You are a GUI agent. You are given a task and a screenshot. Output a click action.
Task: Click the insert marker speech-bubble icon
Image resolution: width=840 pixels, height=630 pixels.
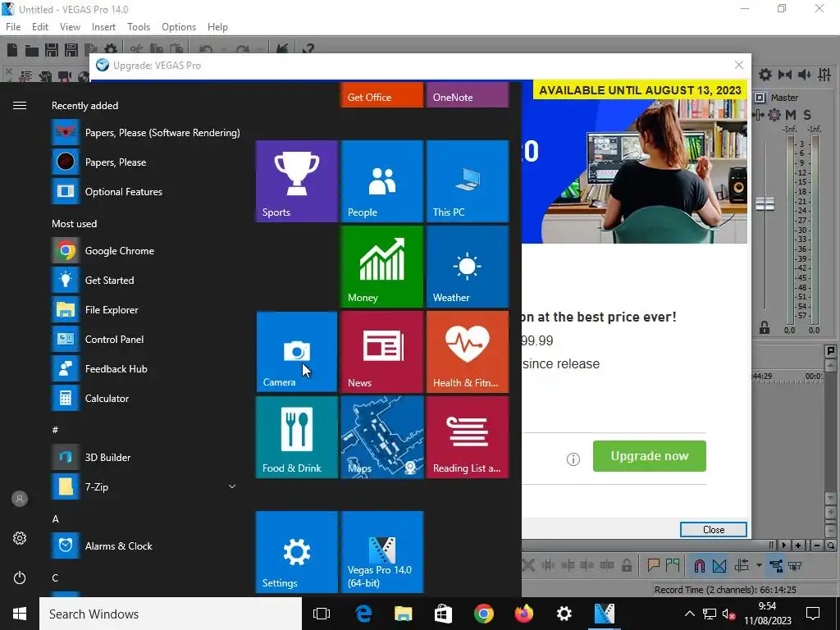pyautogui.click(x=653, y=565)
